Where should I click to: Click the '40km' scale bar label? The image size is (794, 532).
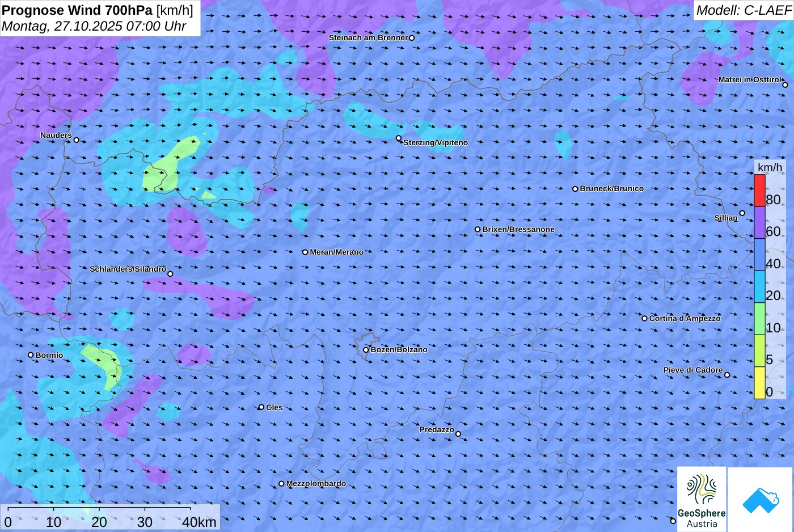pyautogui.click(x=199, y=522)
